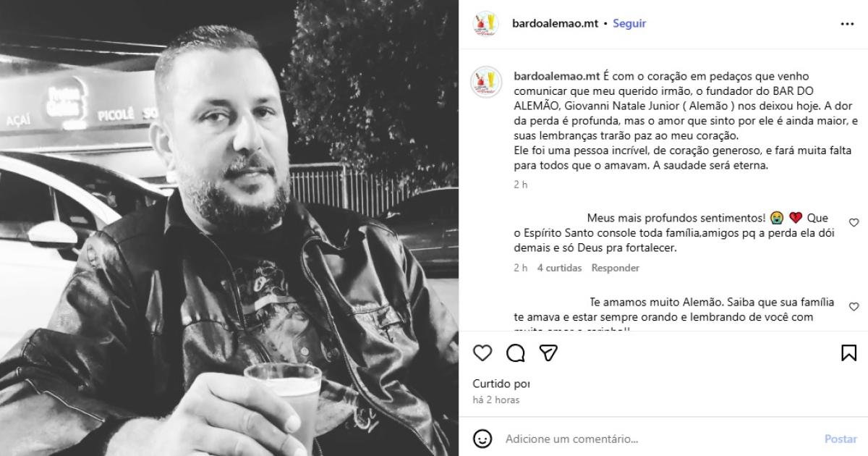Viewport: 868px width, 456px height.
Task: Like the 'Meus mais profundos sentimentos' comment
Action: pyautogui.click(x=854, y=223)
